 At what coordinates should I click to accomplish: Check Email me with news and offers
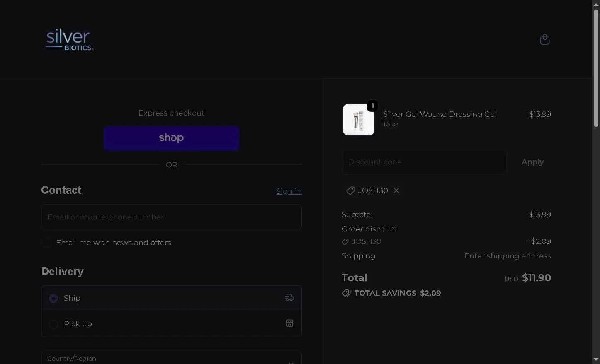click(46, 242)
